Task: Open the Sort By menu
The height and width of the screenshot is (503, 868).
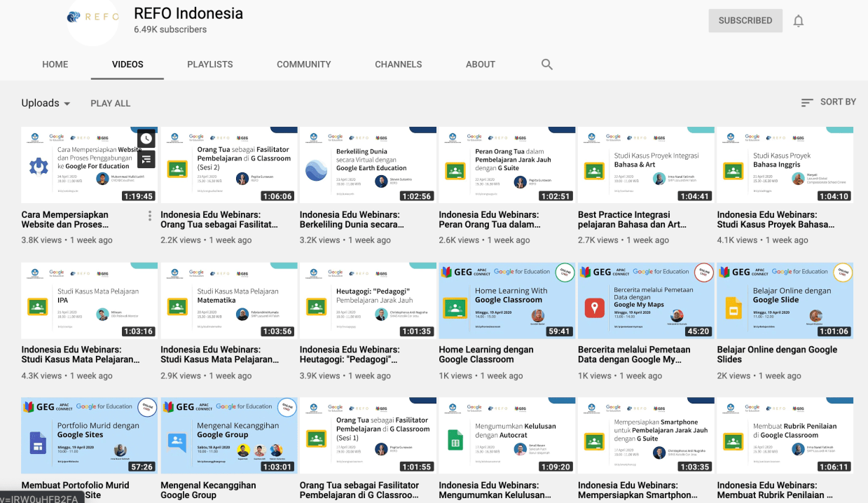Action: tap(829, 102)
